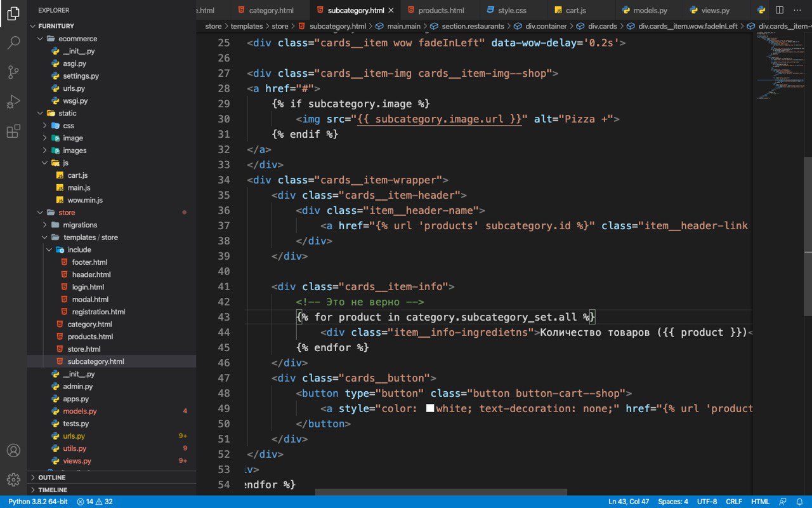Switch to the products.html tab
Image resolution: width=812 pixels, height=508 pixels.
[x=441, y=11]
